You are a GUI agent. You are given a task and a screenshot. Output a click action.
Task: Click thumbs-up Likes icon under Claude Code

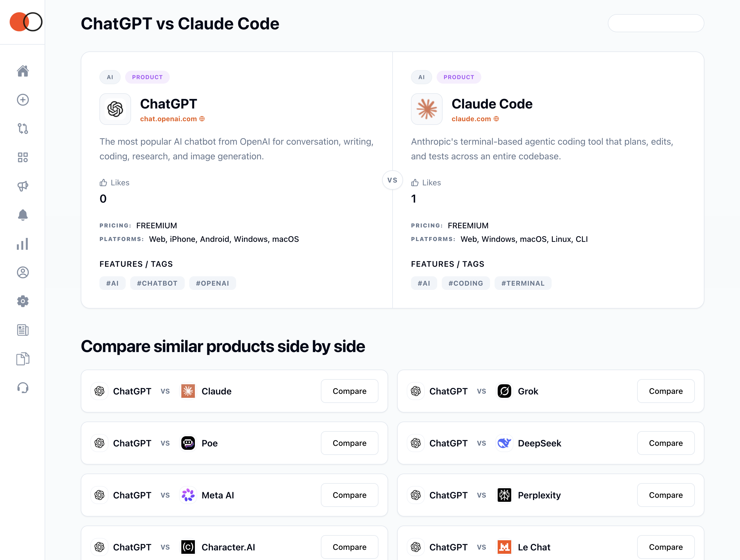(x=415, y=183)
